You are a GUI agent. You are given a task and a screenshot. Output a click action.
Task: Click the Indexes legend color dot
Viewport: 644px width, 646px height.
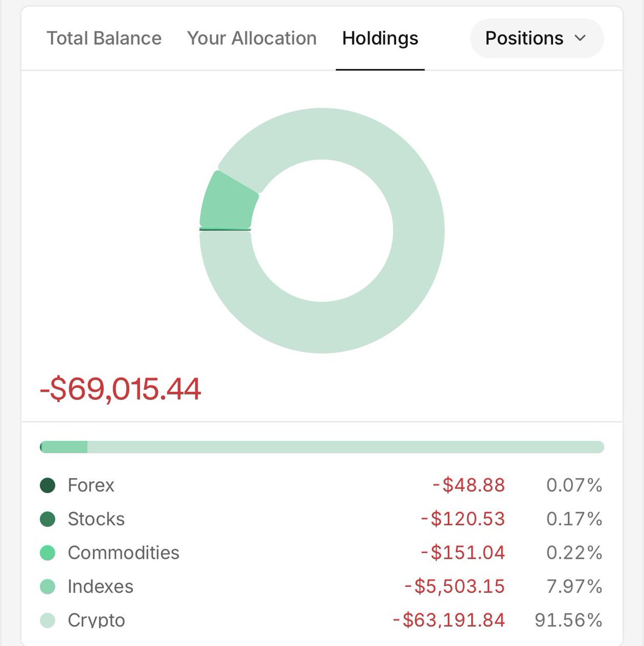[48, 587]
